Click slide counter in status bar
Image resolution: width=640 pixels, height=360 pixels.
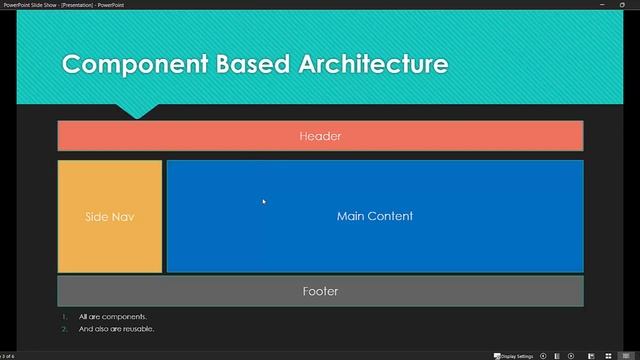[7, 356]
